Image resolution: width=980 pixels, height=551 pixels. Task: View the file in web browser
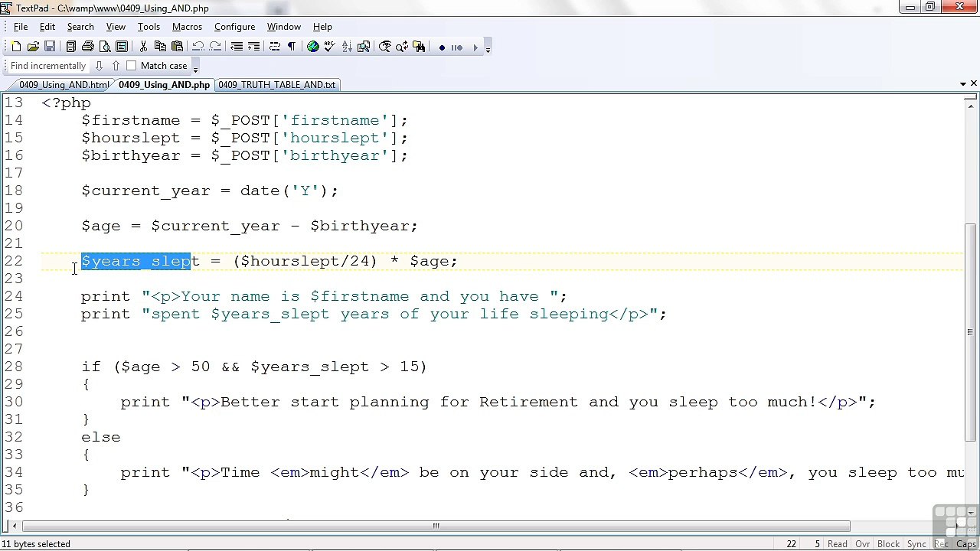coord(313,47)
